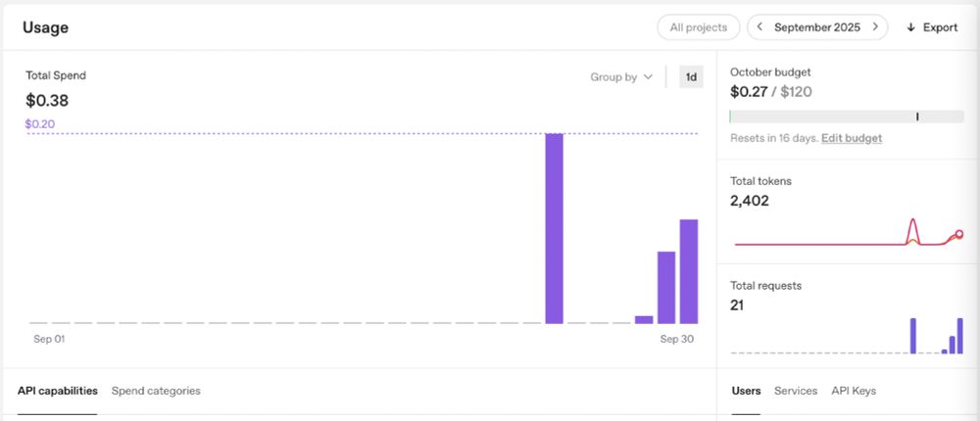
Task: Select the API capabilities tab
Action: [58, 391]
